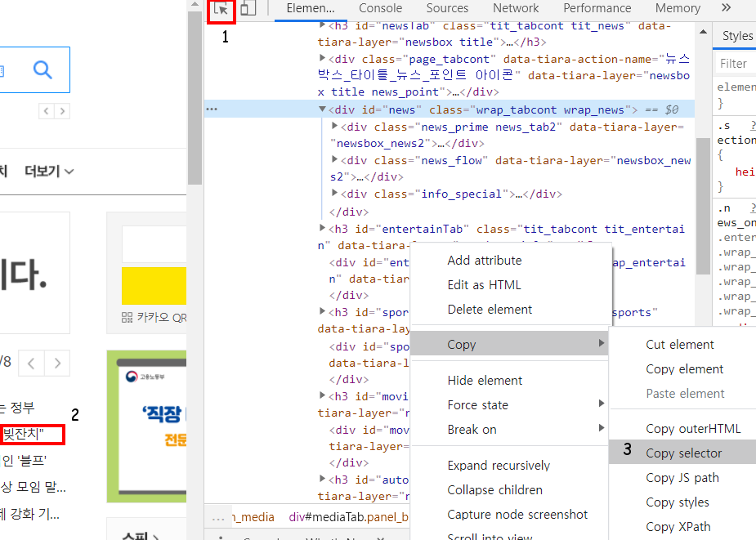Select Copy selector
756x540 pixels.
[x=683, y=453]
